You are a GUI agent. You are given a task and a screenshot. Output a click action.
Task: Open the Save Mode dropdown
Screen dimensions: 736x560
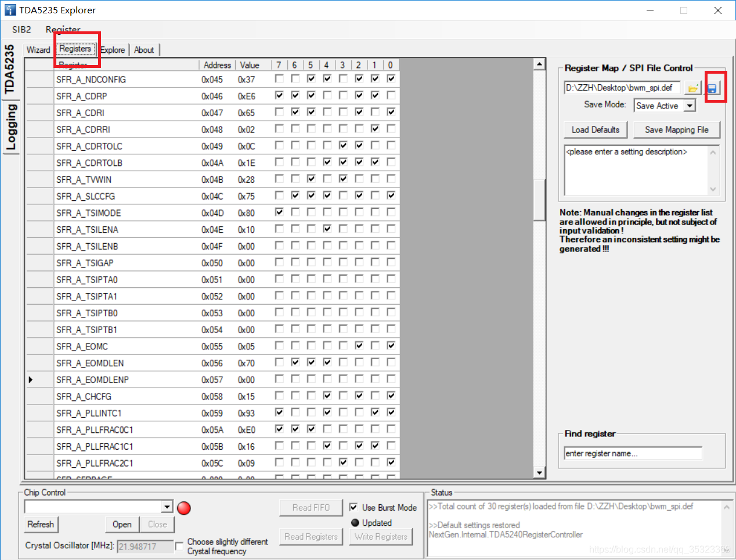point(690,106)
